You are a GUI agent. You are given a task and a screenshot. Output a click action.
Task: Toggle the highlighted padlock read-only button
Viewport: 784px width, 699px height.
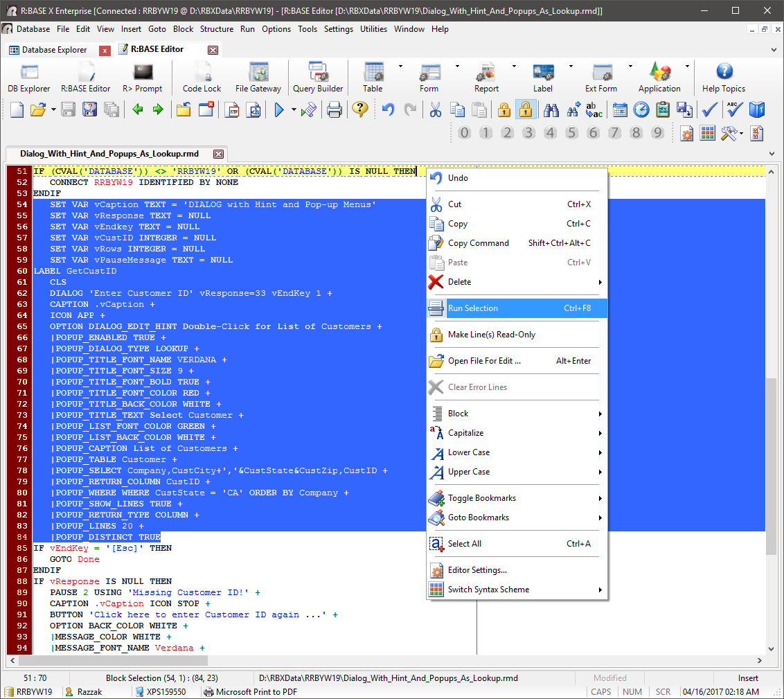[x=526, y=109]
